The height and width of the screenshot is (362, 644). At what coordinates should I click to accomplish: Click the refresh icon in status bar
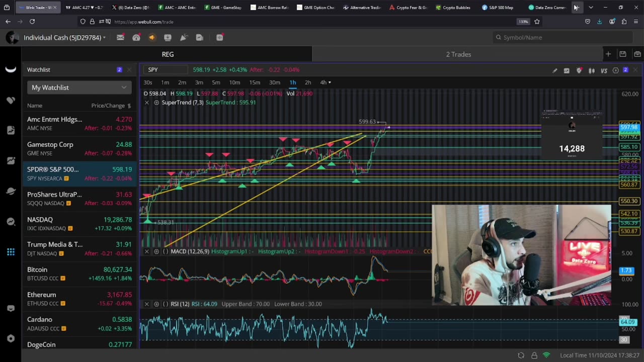[x=521, y=355]
